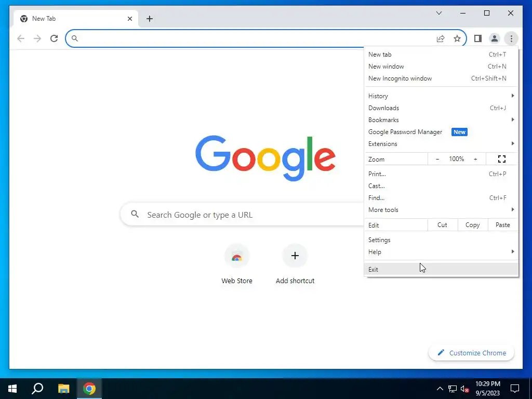532x399 pixels.
Task: Choose Print... from the menu
Action: [x=441, y=174]
